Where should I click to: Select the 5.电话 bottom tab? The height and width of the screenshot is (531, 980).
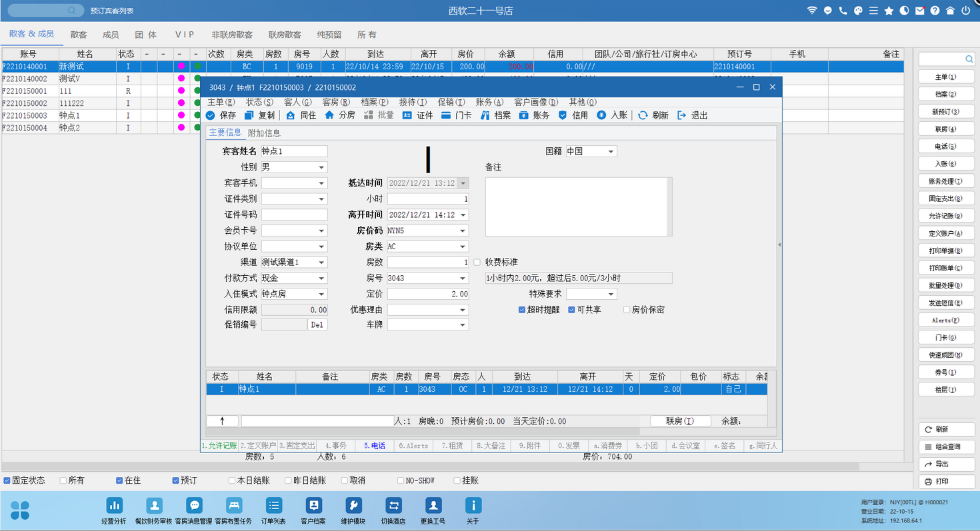[x=374, y=446]
